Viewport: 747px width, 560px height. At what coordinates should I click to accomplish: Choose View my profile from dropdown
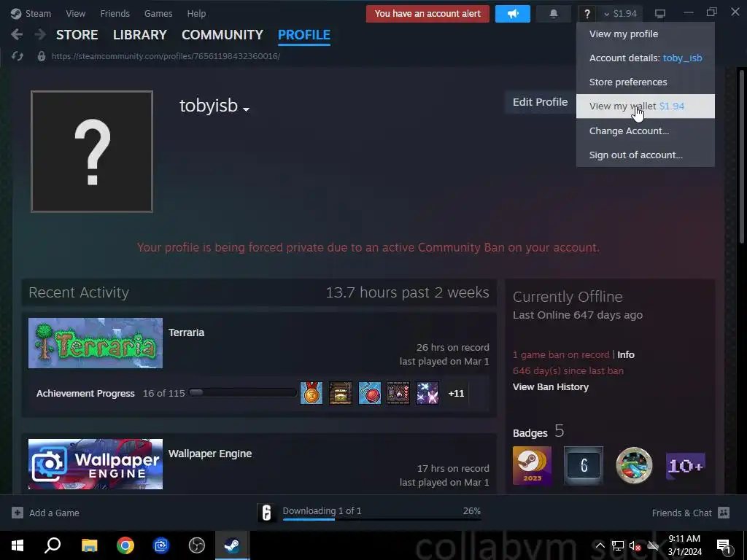(645, 34)
